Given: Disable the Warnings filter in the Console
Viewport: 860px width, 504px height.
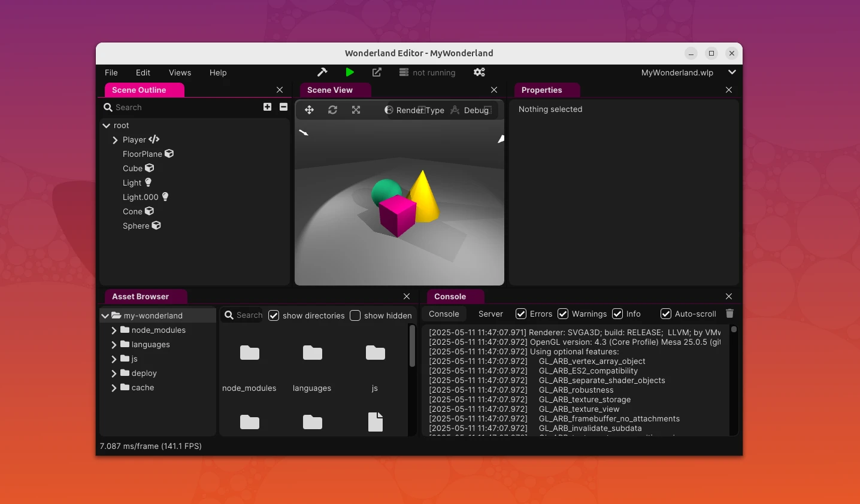Looking at the screenshot, I should click(x=563, y=314).
